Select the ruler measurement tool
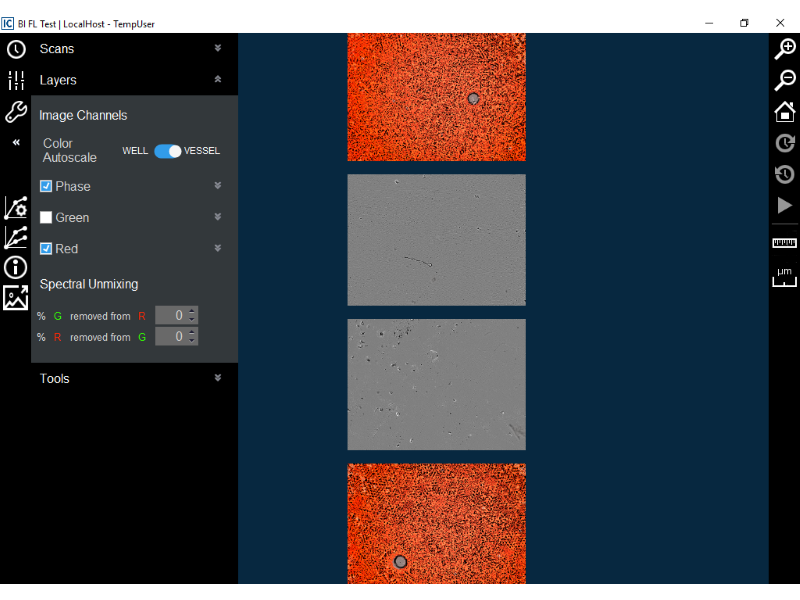This screenshot has width=800, height=600. (x=785, y=243)
